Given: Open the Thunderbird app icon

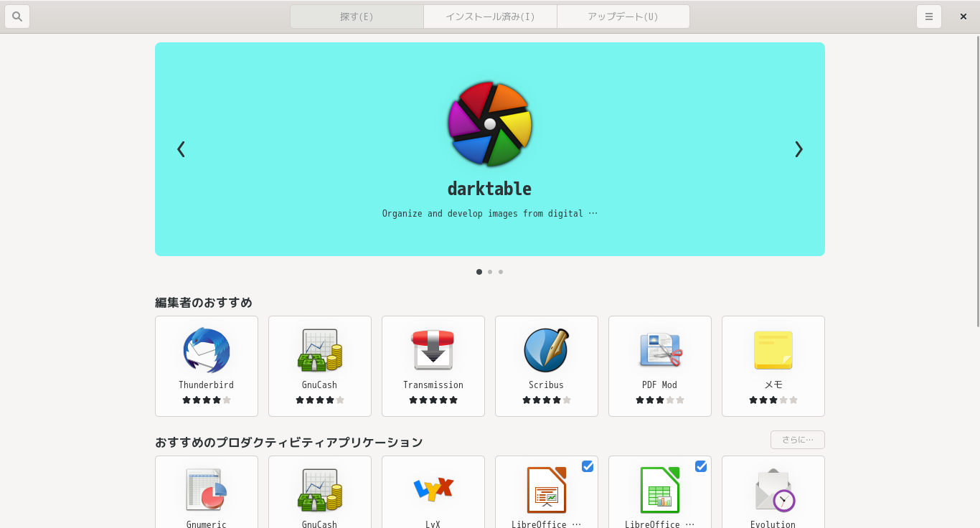Looking at the screenshot, I should tap(207, 349).
